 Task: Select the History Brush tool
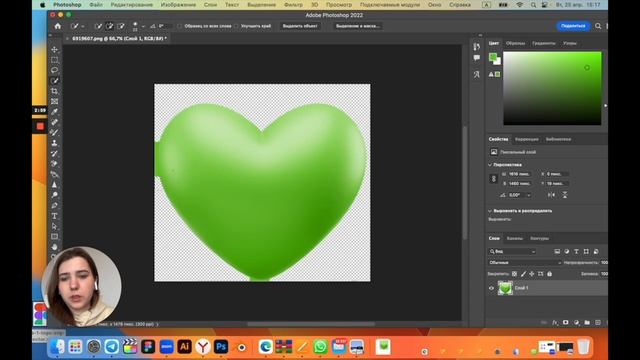(54, 153)
